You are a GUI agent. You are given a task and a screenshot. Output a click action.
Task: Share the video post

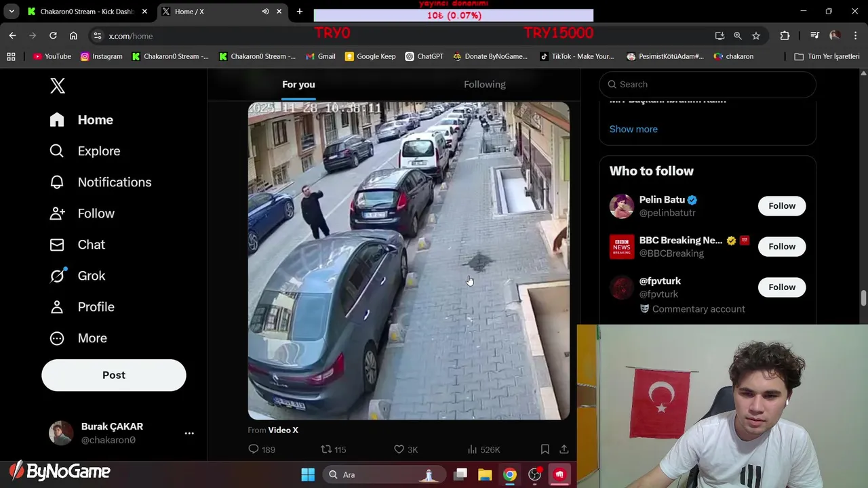(x=564, y=449)
